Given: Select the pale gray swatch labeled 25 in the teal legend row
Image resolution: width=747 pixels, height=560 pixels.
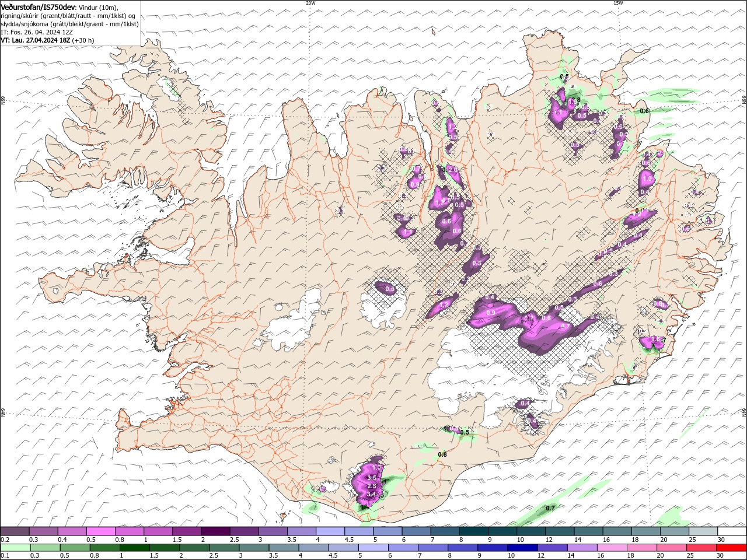Looking at the screenshot, I should [x=703, y=531].
